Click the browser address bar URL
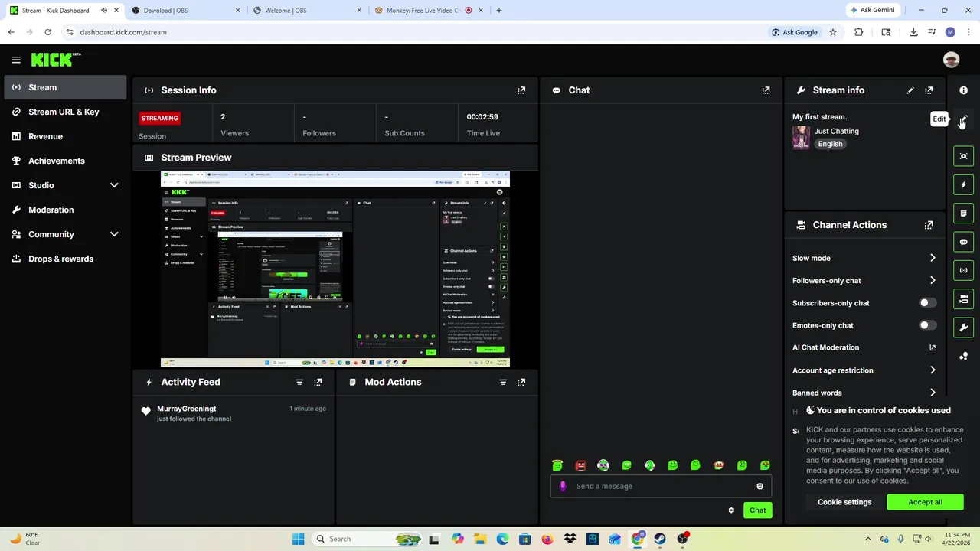The height and width of the screenshot is (551, 980). [x=123, y=32]
